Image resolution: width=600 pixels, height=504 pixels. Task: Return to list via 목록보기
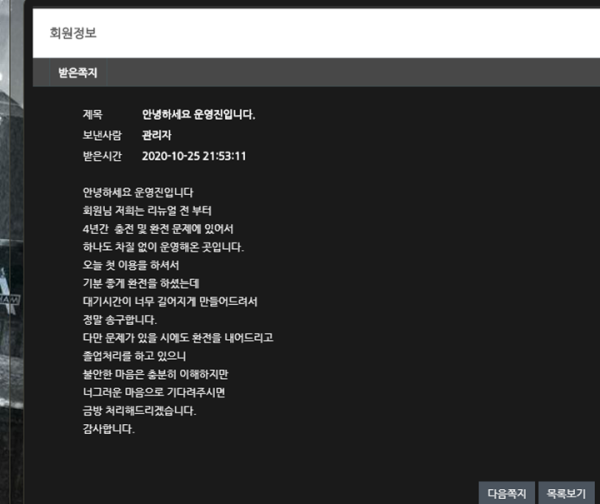[566, 493]
